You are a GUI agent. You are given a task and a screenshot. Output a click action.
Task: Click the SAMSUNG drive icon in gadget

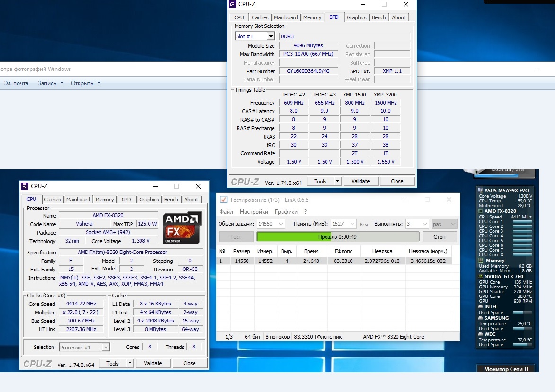pos(480,318)
